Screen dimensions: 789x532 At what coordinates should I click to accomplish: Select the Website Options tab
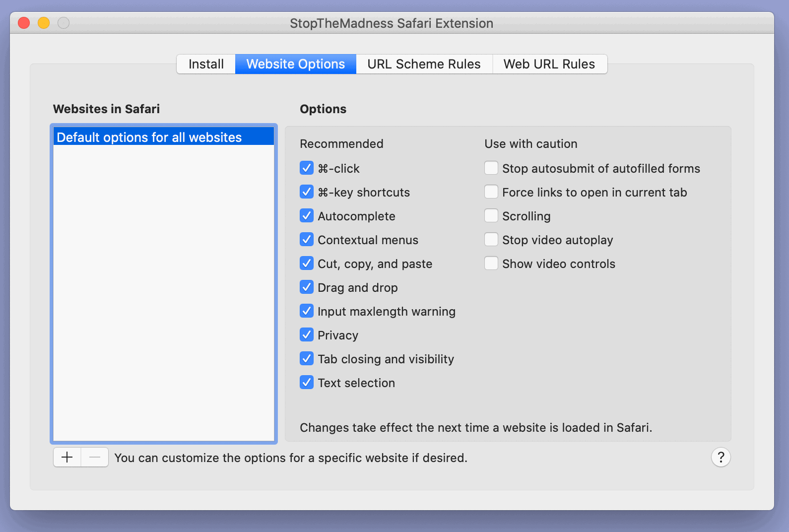(x=296, y=64)
